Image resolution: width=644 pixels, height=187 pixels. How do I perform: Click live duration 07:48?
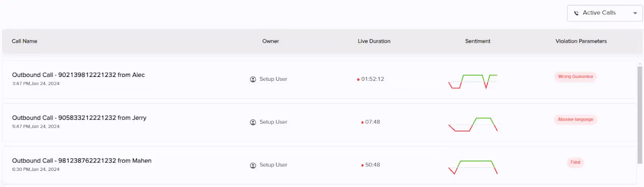[373, 122]
